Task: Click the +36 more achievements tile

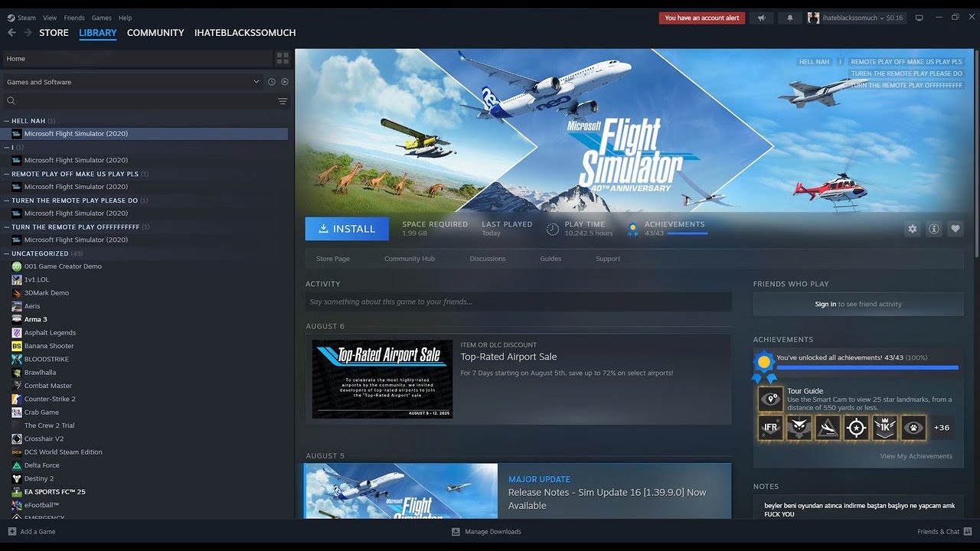Action: 942,428
